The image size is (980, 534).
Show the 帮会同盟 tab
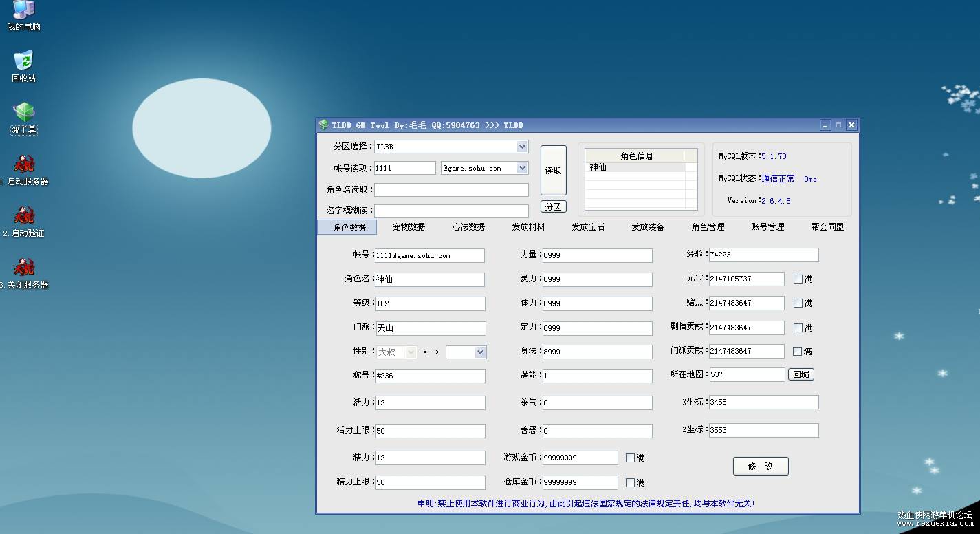827,227
